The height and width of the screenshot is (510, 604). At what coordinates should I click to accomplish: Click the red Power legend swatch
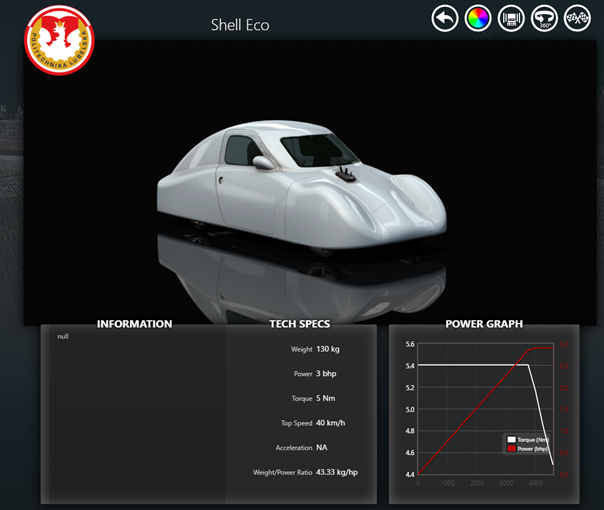click(511, 449)
